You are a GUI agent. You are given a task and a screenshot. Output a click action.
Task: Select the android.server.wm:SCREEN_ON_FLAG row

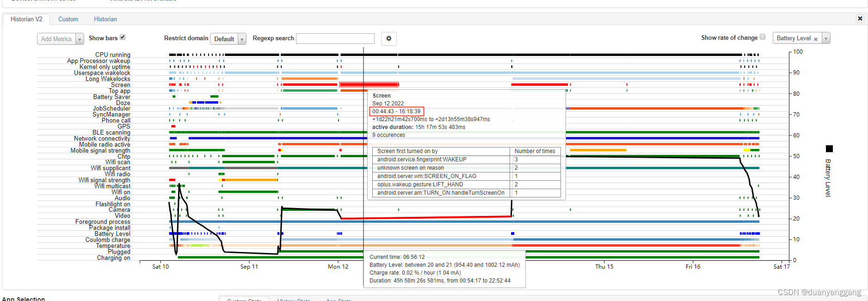click(x=467, y=176)
